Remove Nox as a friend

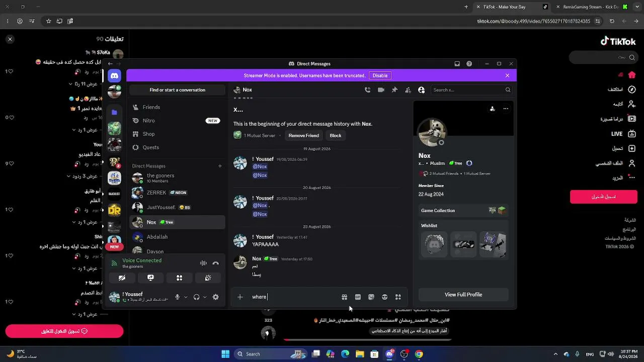tap(303, 135)
